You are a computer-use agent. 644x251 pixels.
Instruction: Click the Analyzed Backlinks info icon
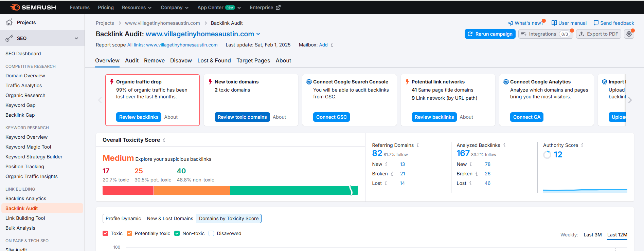(x=504, y=145)
